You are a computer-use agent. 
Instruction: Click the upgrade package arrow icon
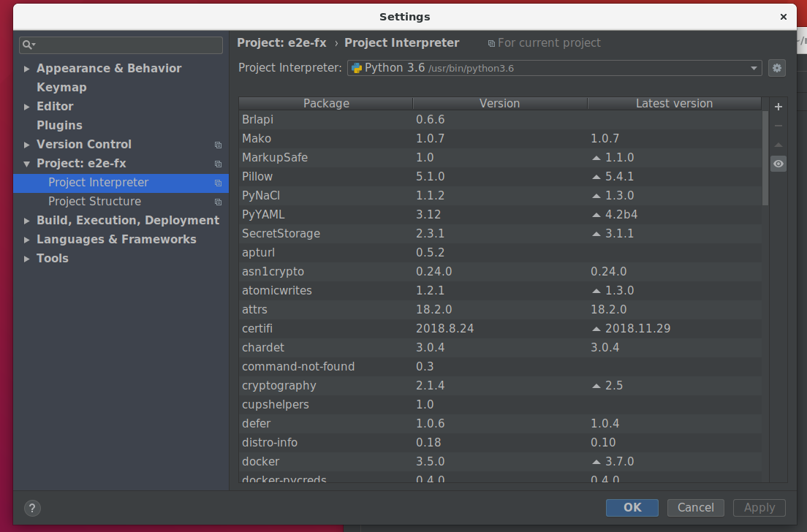(778, 145)
